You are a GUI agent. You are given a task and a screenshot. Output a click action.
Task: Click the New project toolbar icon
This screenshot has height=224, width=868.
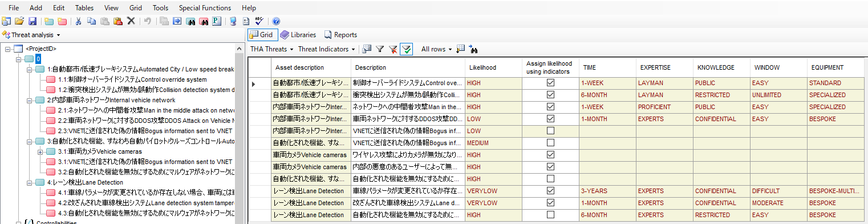click(6, 21)
